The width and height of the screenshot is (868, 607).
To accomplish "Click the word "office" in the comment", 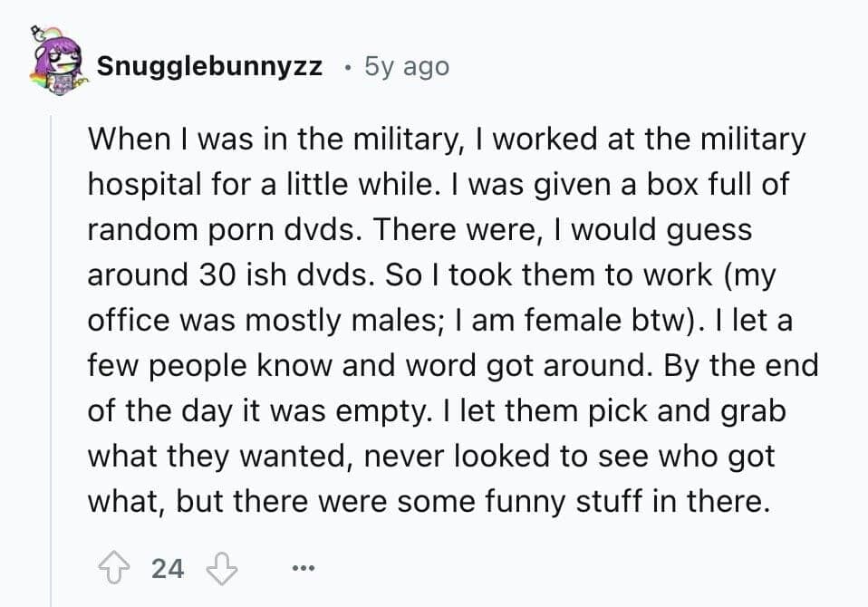I will point(128,320).
